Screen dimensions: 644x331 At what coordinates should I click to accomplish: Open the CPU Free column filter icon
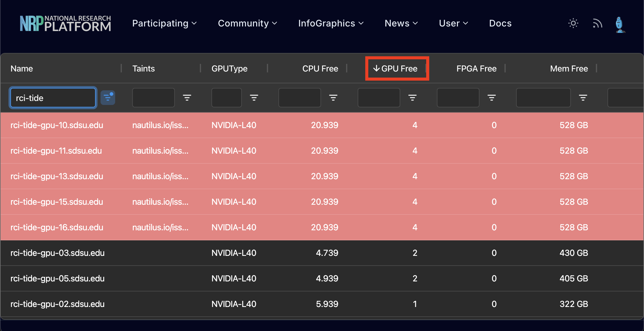coord(333,98)
